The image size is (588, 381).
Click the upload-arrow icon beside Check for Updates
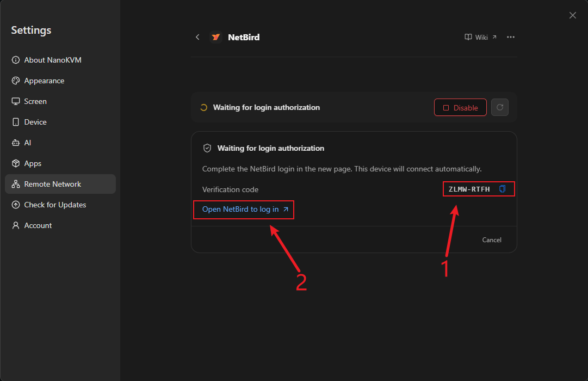16,205
